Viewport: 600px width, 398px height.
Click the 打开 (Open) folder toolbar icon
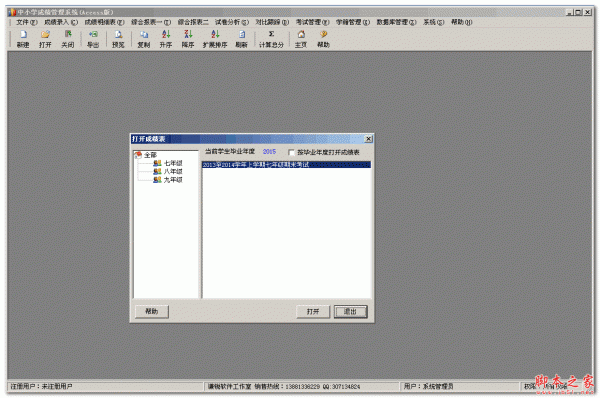pos(45,35)
